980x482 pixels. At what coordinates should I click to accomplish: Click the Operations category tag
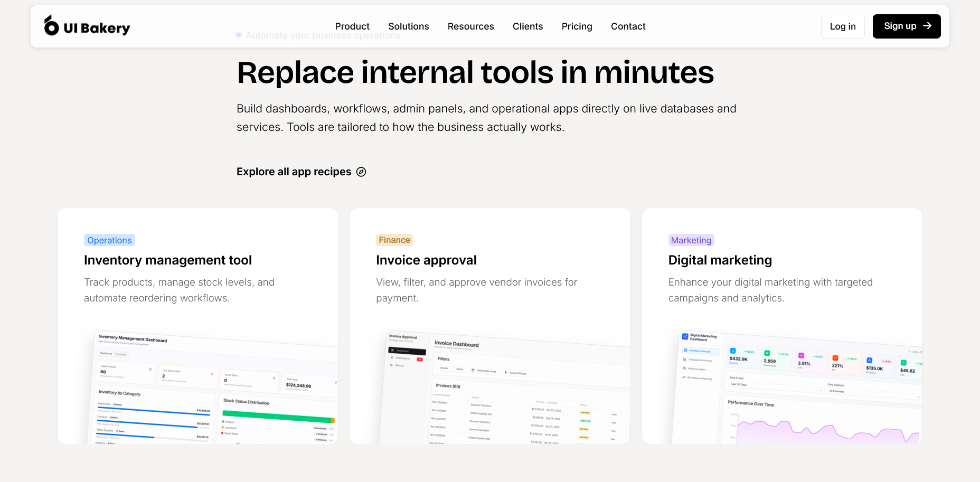[109, 240]
